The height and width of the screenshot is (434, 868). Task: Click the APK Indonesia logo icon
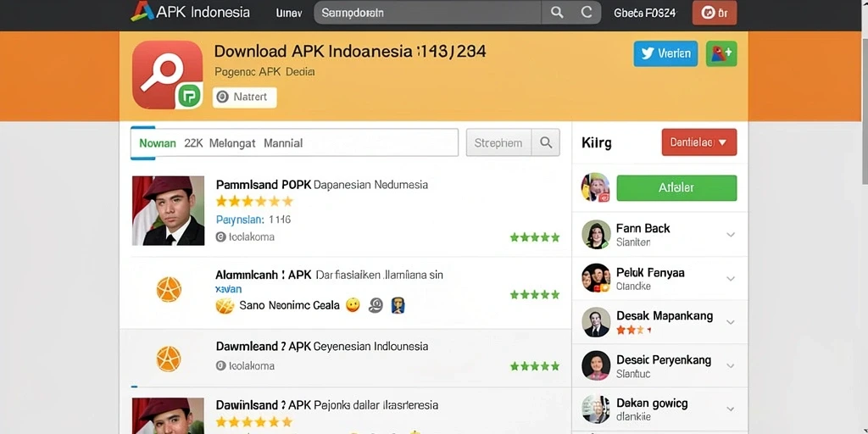coord(142,12)
